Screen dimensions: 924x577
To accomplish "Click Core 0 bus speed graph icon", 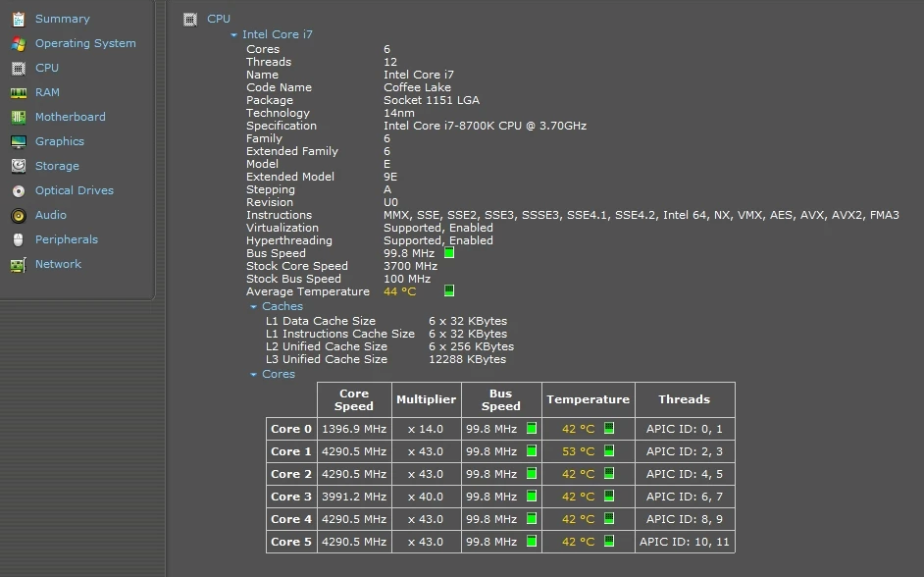I will pyautogui.click(x=532, y=429).
